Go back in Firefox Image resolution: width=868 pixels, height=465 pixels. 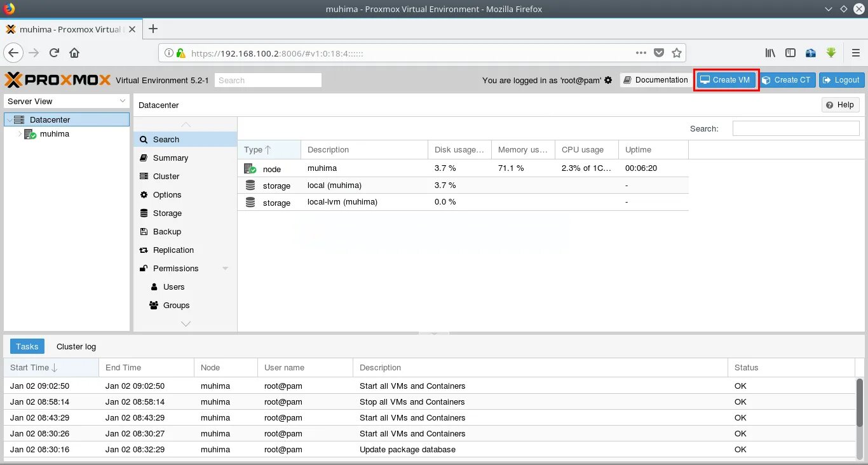(14, 53)
